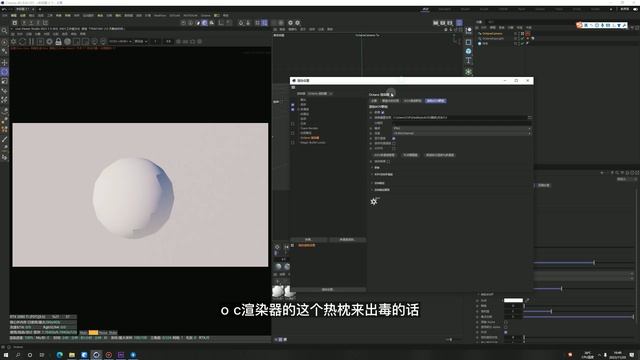This screenshot has width=640, height=360.
Task: Open Microsoft Edge from taskbar
Action: coord(60,355)
